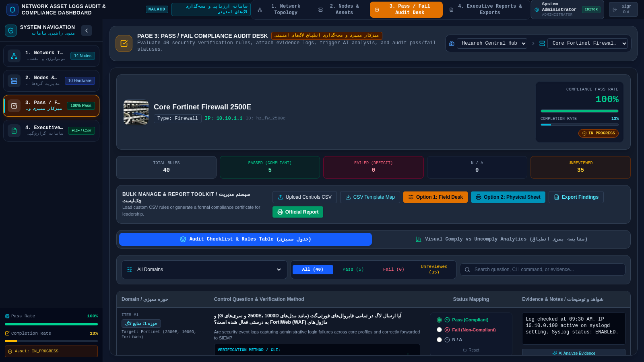
Task: Click the Nodes & Assets sidebar server icon
Action: coord(14,81)
